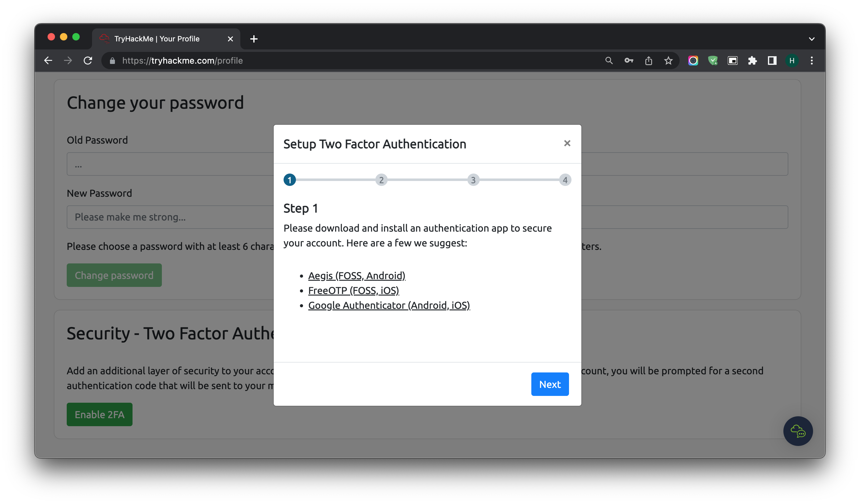Open the Chrome three-dot menu

click(x=812, y=61)
